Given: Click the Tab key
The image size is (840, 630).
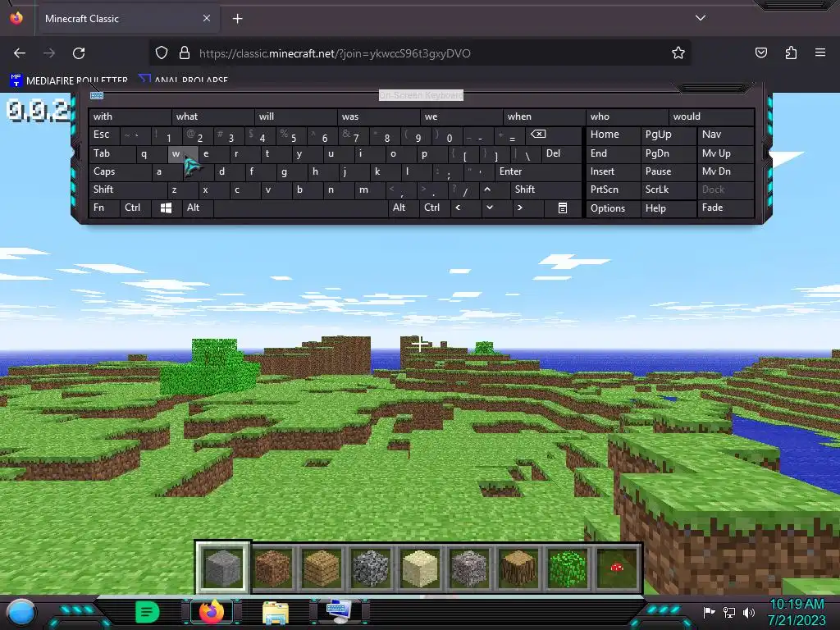Looking at the screenshot, I should (112, 153).
